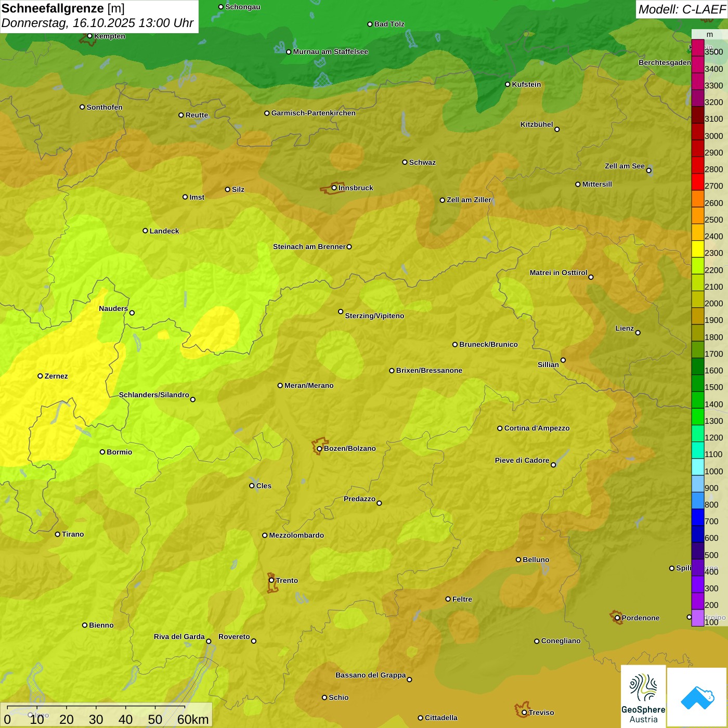Click the Schongau label

243,7
